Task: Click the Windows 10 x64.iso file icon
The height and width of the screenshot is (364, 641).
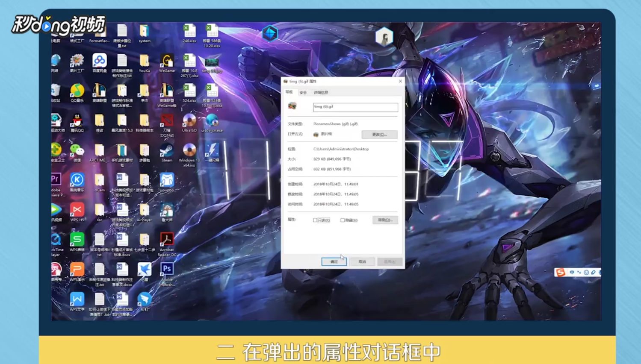Action: (x=189, y=155)
